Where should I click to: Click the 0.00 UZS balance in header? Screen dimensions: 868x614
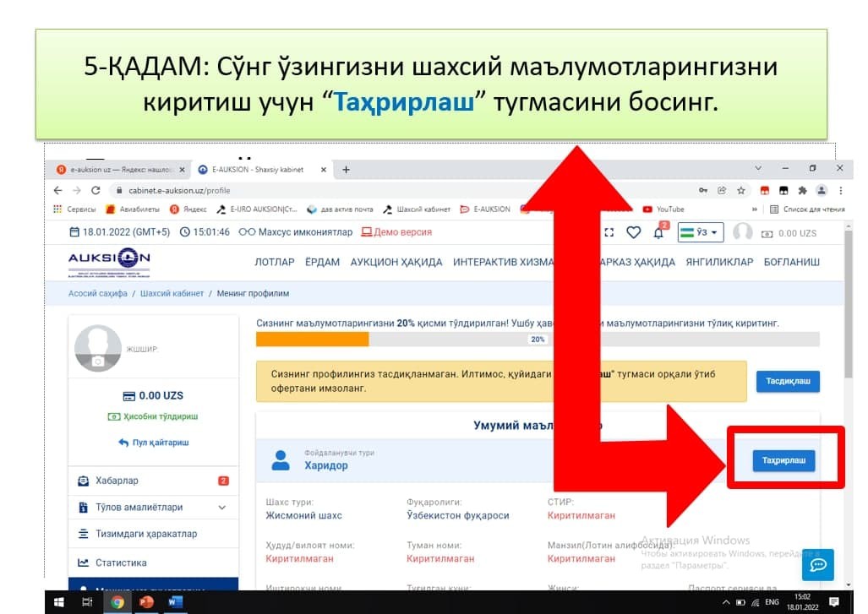[790, 233]
